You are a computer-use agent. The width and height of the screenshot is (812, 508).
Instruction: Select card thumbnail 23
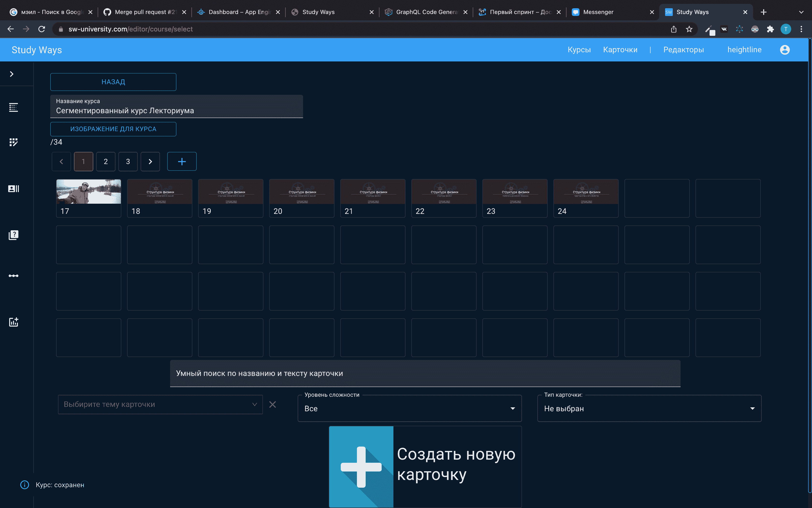[515, 198]
